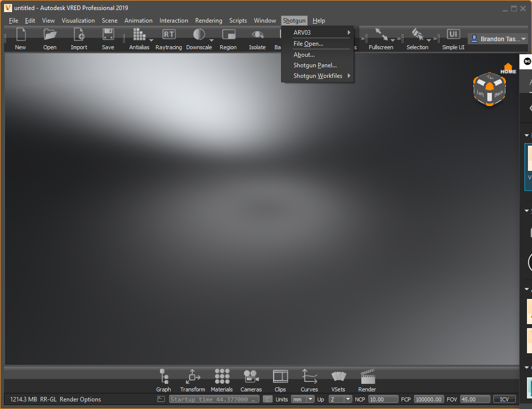Click the ICV button in the status bar

(504, 399)
